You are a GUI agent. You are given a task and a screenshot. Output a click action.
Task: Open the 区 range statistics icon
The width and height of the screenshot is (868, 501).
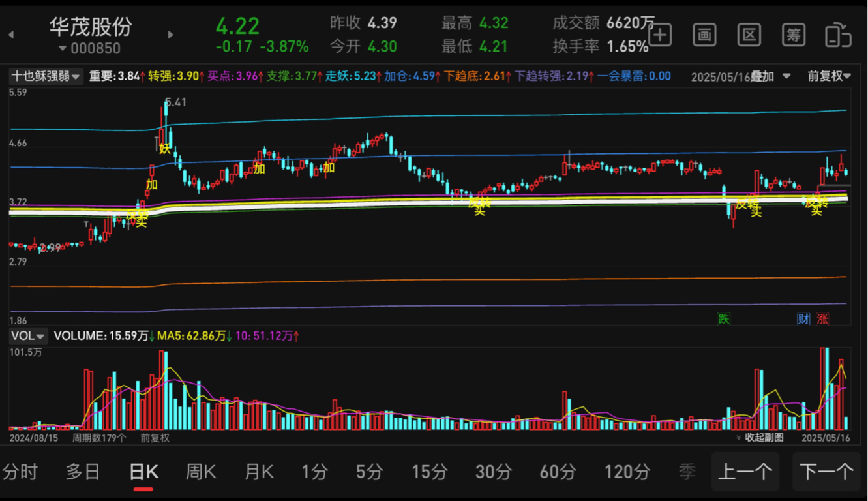coord(749,35)
